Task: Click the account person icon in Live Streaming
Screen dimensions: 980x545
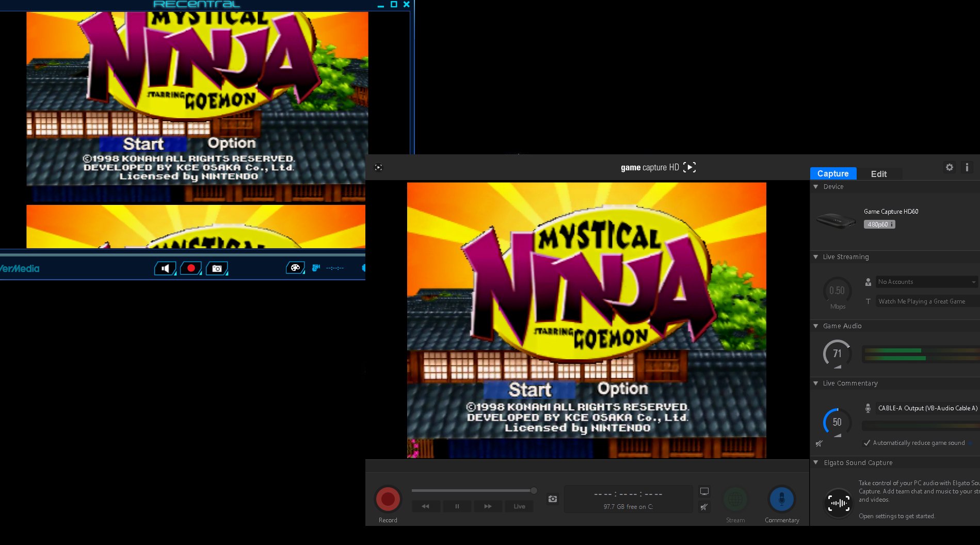Action: pyautogui.click(x=868, y=282)
